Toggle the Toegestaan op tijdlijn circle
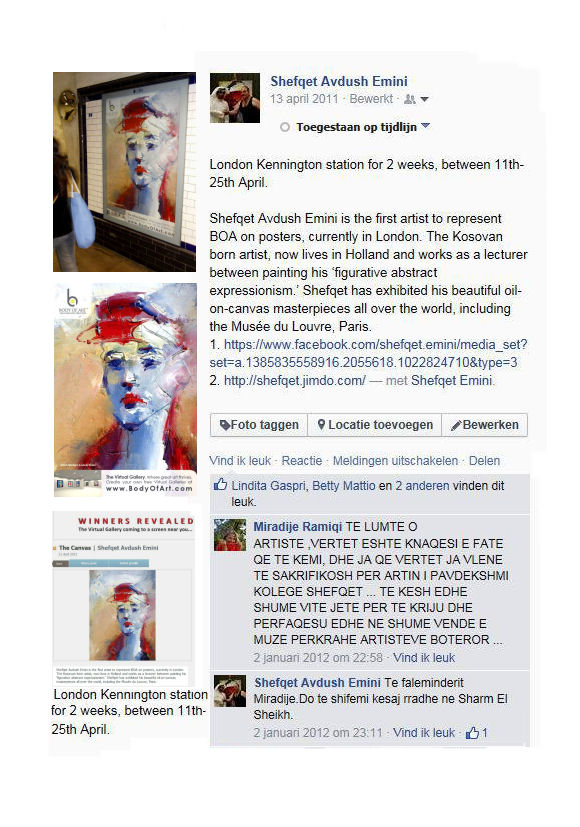 click(x=285, y=127)
